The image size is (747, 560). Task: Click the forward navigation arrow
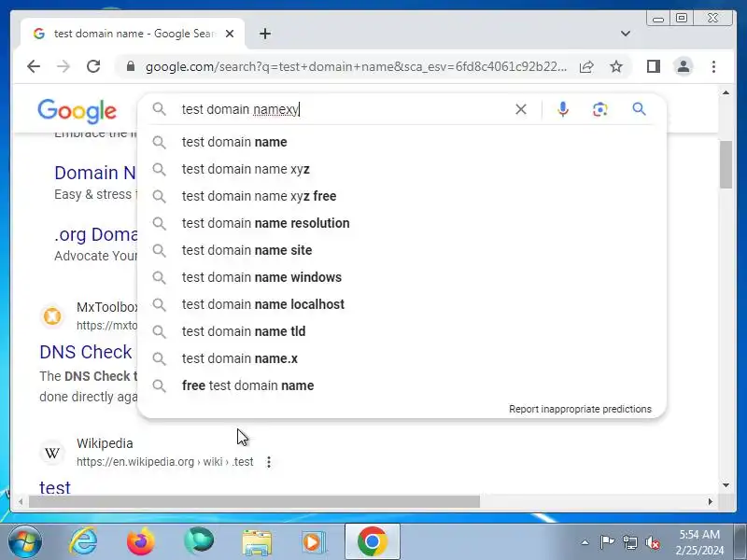point(63,66)
